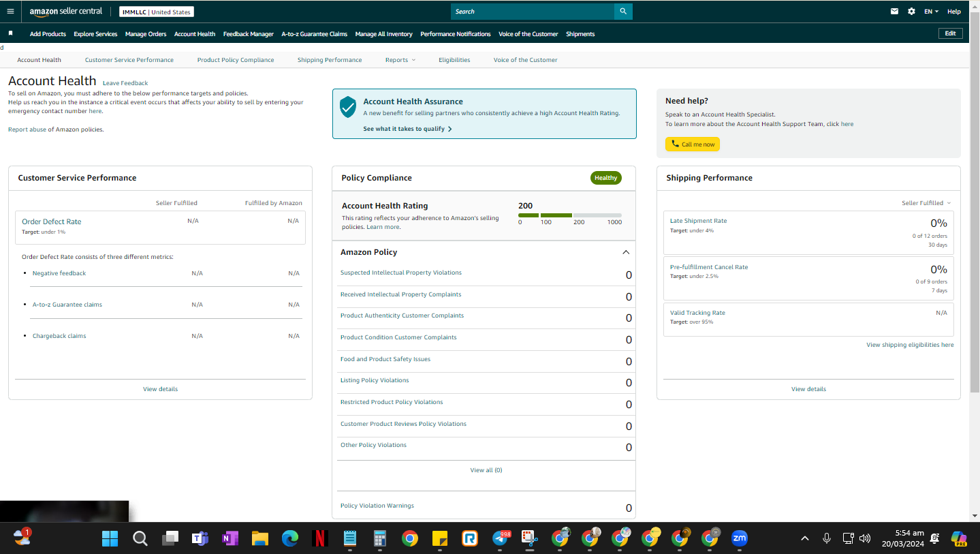Viewport: 980px width, 554px height.
Task: Open the Eligibilities tab
Action: click(454, 60)
